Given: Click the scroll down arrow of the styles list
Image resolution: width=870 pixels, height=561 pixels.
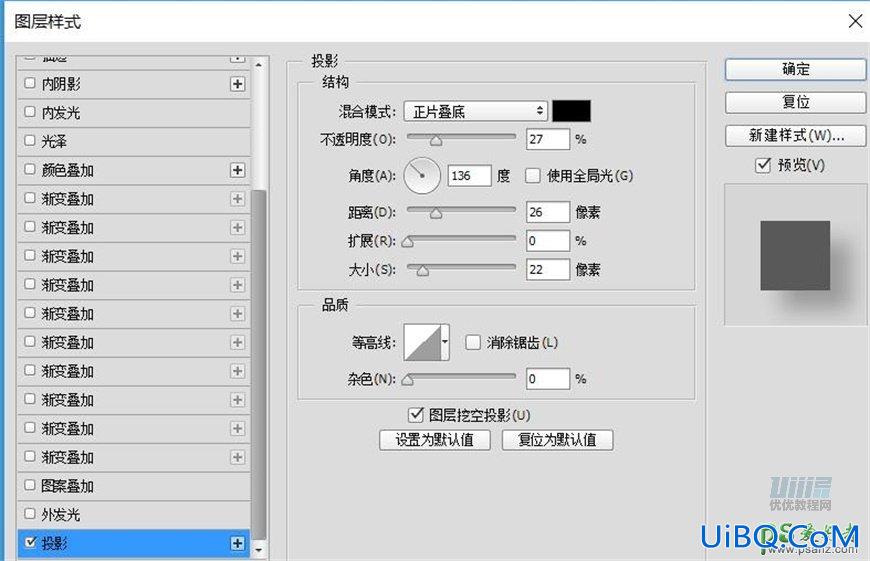Looking at the screenshot, I should 259,550.
